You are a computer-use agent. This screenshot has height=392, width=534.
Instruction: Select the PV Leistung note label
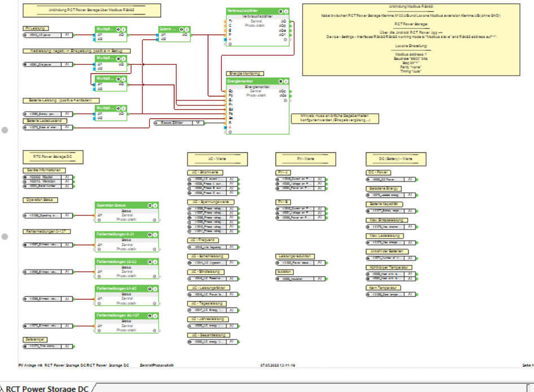tap(36, 29)
